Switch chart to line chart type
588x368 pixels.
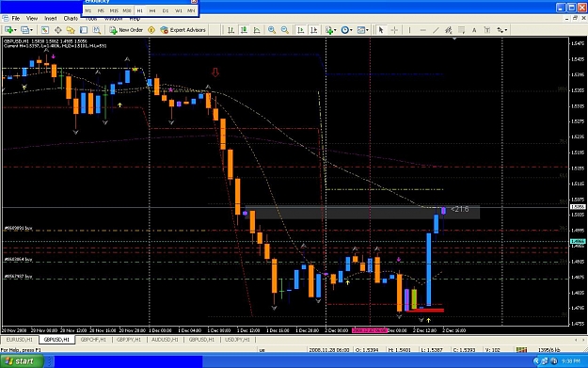pos(257,30)
